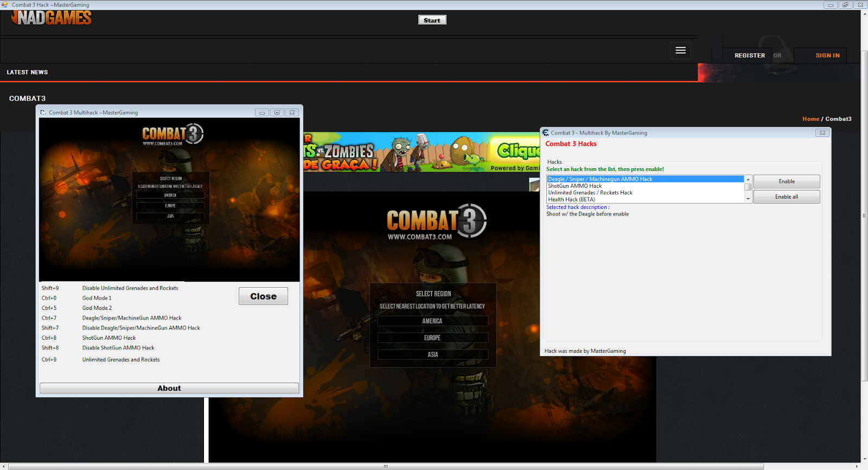
Task: Click 'Disable ShotGun AMMO Hack' text
Action: click(x=118, y=348)
